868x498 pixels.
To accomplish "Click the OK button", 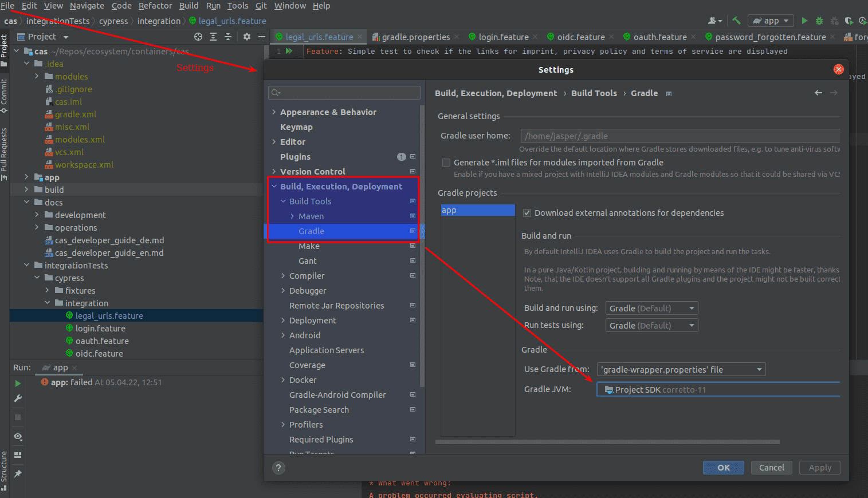I will 723,468.
